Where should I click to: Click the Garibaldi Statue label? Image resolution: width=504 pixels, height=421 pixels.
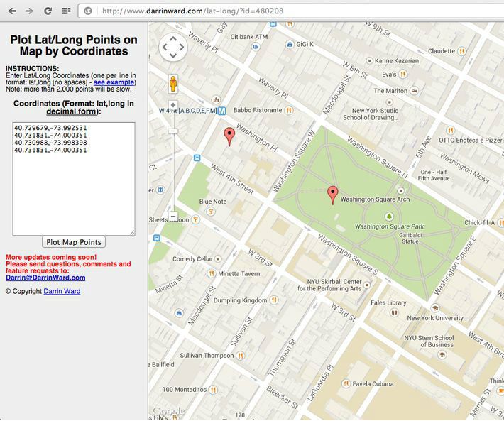[x=410, y=238]
